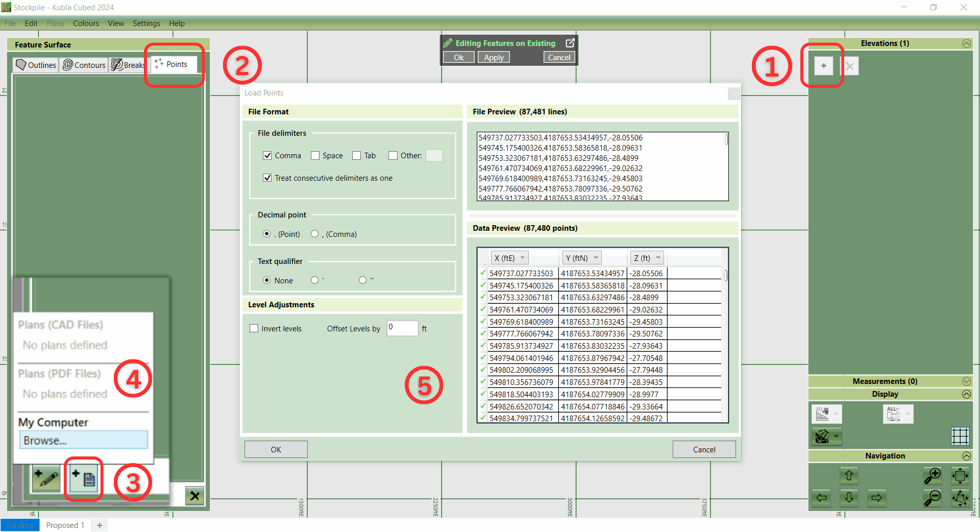Enable the Space delimiter checkbox
Image resolution: width=980 pixels, height=532 pixels.
pyautogui.click(x=315, y=156)
